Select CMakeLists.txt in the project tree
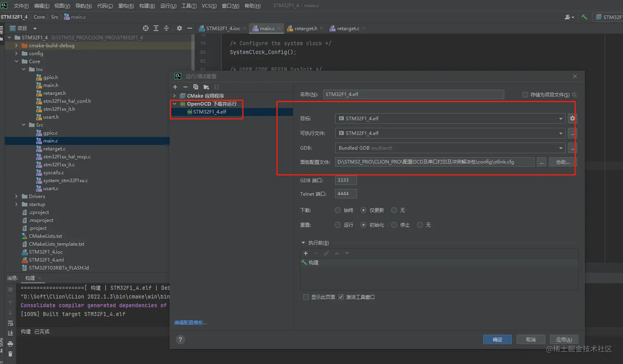623x364 pixels. pyautogui.click(x=45, y=236)
